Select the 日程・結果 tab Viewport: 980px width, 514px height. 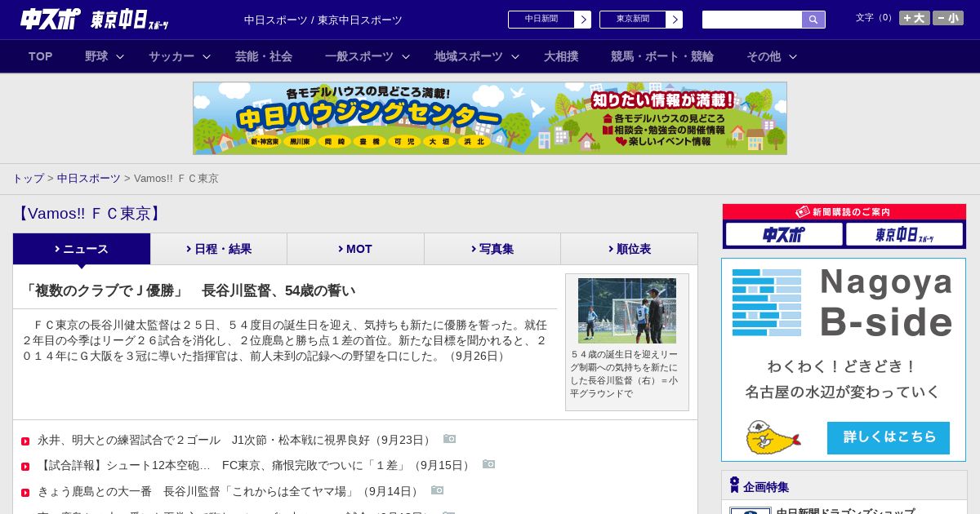(x=219, y=249)
